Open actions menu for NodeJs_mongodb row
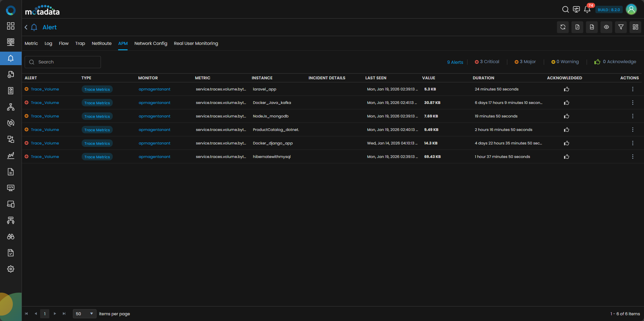This screenshot has width=644, height=321. [633, 116]
